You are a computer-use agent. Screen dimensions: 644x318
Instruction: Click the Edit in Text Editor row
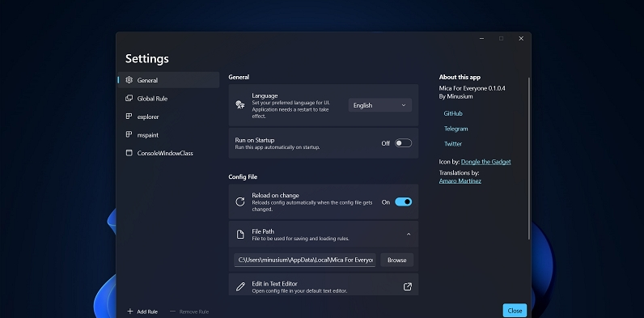coord(324,284)
